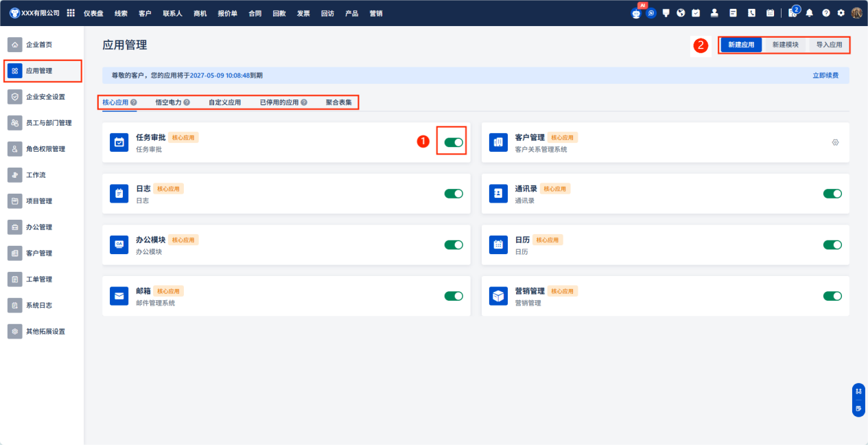The image size is (868, 445).
Task: Click the 邮箱 envelope app icon
Action: coord(119,296)
